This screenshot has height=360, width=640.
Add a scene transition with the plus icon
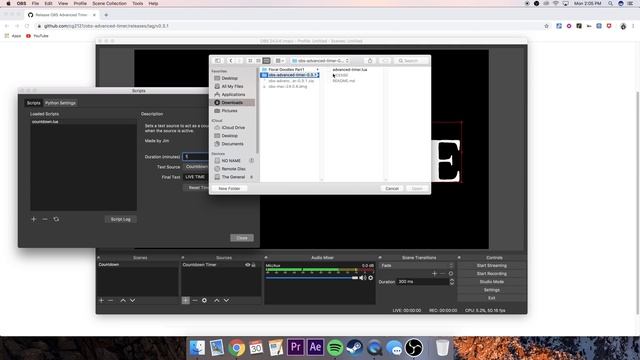[x=434, y=273]
